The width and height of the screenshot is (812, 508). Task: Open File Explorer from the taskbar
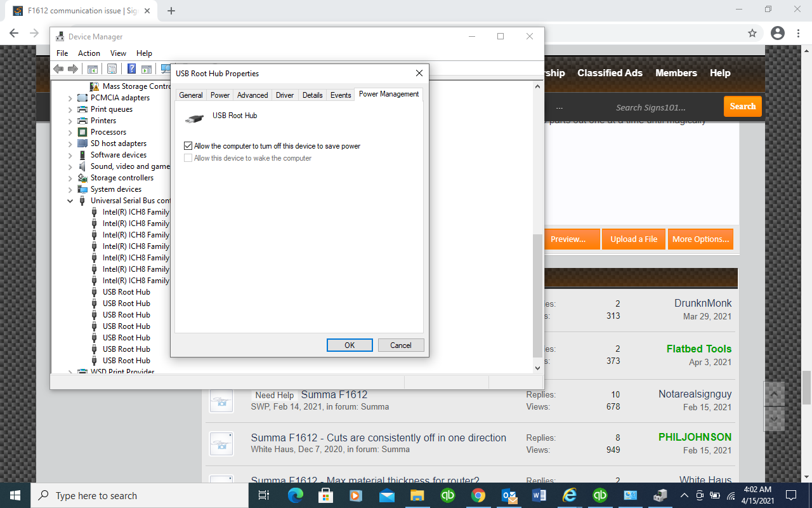417,495
